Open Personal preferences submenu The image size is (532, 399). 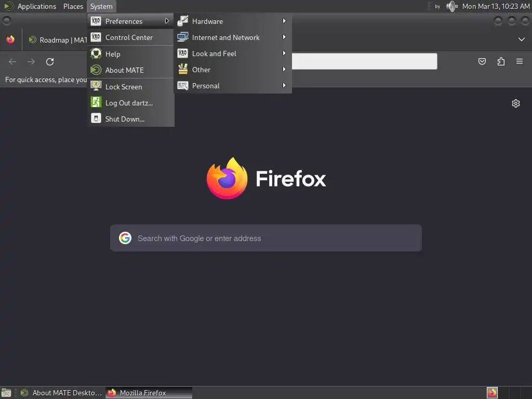click(x=233, y=86)
